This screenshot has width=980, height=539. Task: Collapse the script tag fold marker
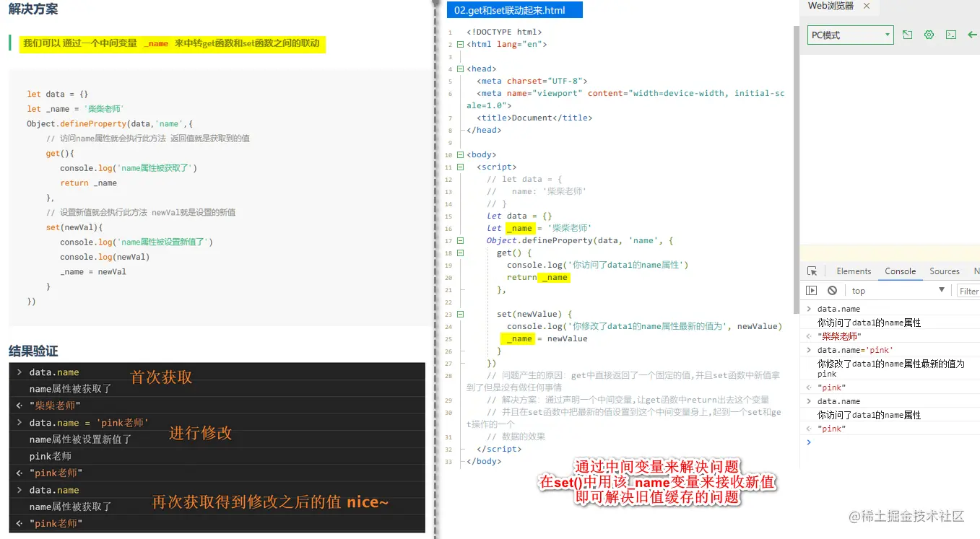[461, 167]
